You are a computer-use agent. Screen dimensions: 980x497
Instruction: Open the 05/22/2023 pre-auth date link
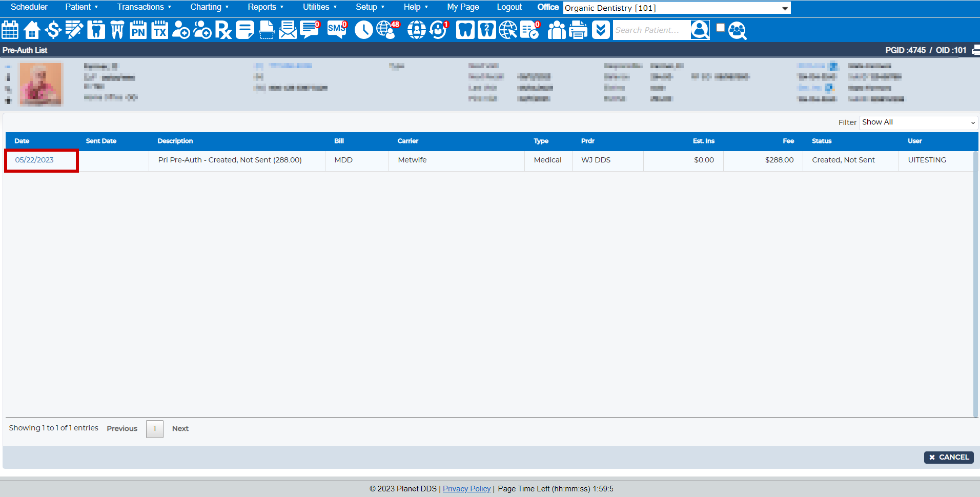pos(34,160)
